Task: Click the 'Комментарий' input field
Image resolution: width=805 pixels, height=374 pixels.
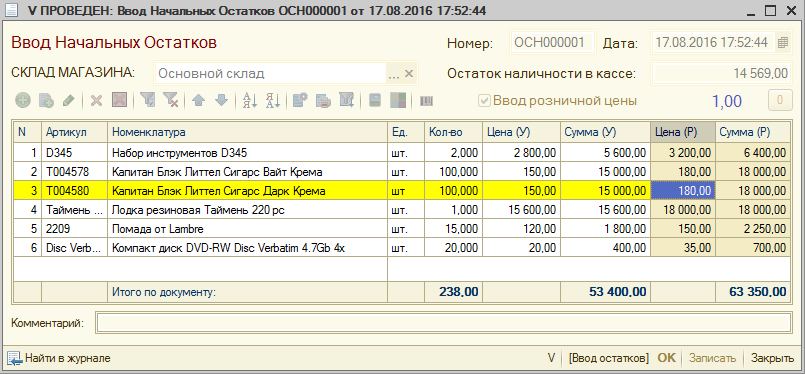Action: 444,323
